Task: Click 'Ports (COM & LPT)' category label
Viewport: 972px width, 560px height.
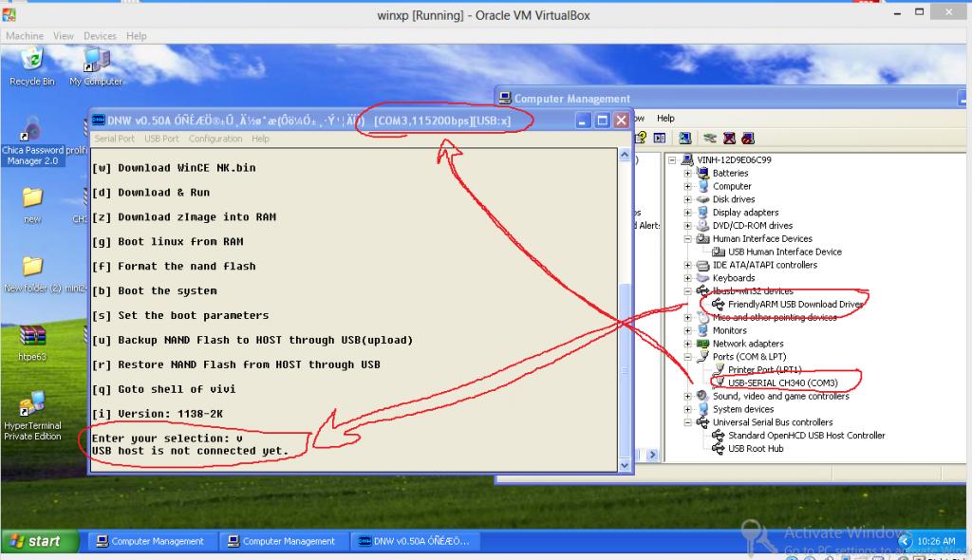Action: point(750,357)
